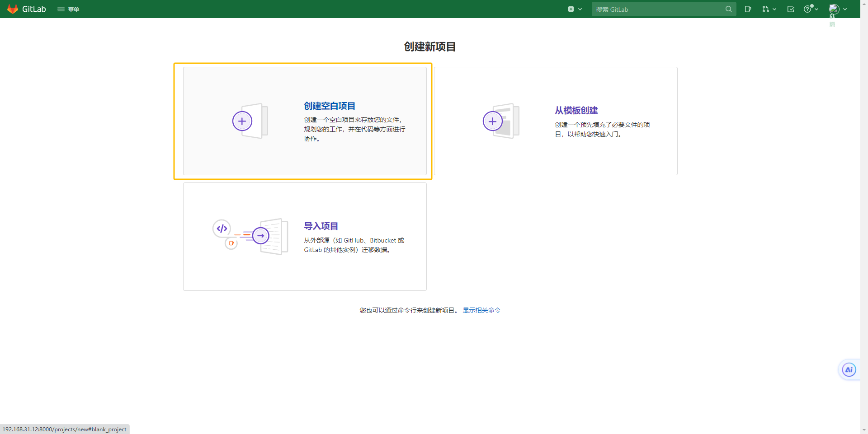Click the GitLab fox logo
This screenshot has height=434, width=868.
[13, 9]
